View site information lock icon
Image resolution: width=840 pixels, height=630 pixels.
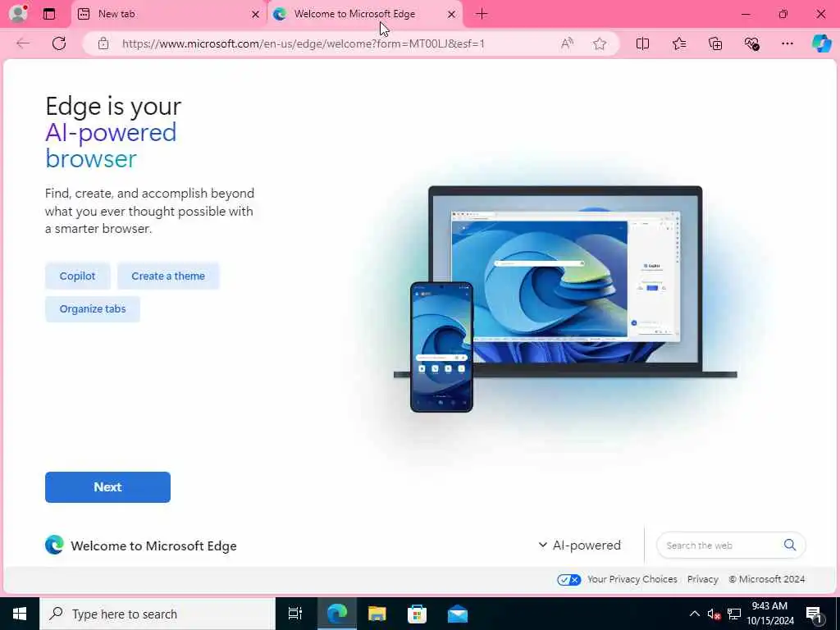click(103, 43)
